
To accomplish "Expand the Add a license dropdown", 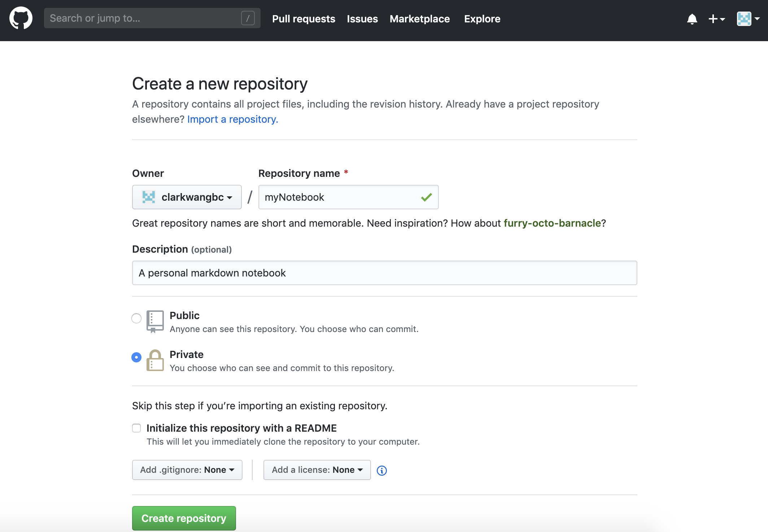I will [317, 470].
